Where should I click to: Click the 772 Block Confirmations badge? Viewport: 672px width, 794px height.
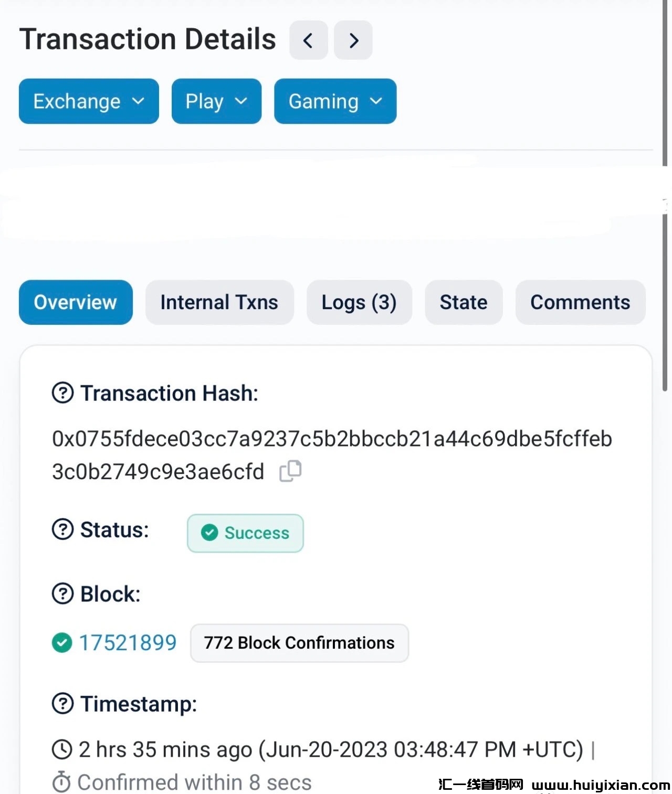pos(299,643)
